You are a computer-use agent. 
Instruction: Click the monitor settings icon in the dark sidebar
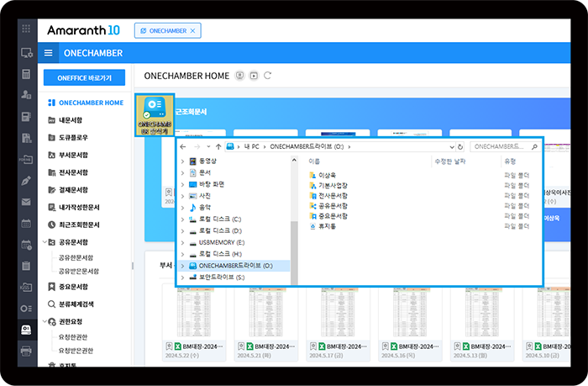coord(26,53)
